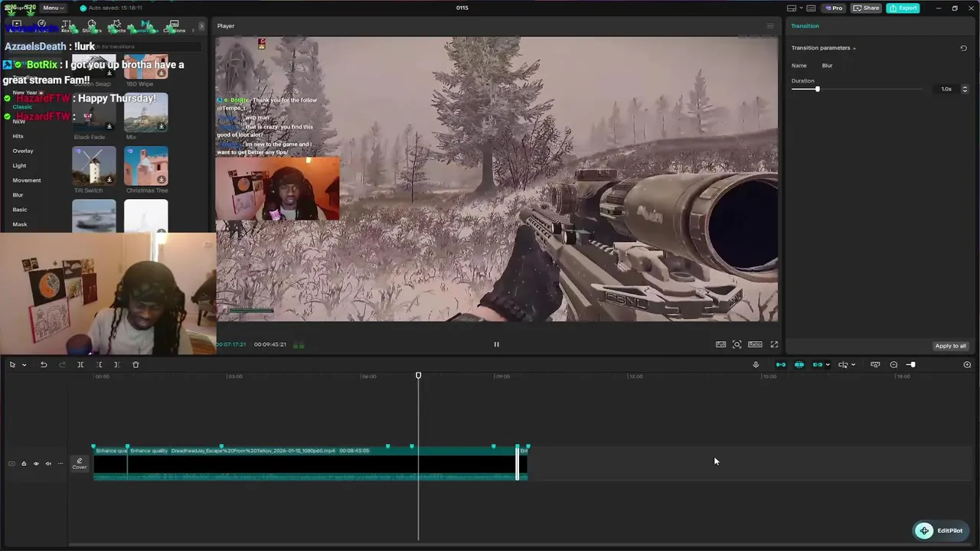Viewport: 980px width, 551px height.
Task: Click the player snapshot focus icon
Action: [737, 344]
